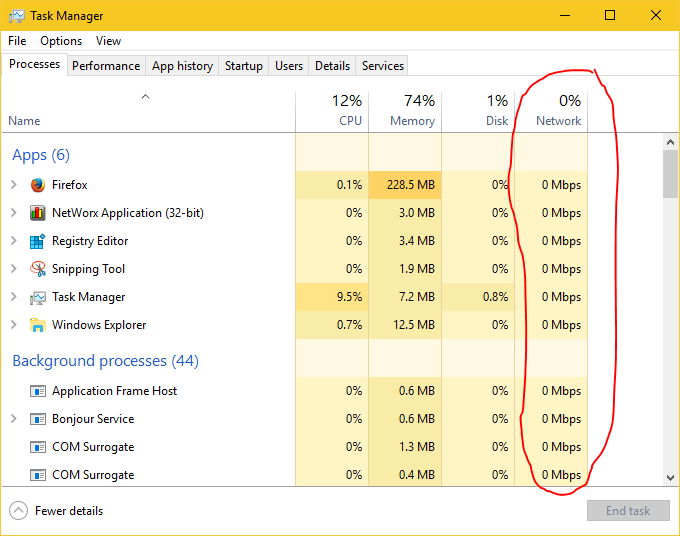
Task: Switch to the Services tab
Action: pyautogui.click(x=383, y=66)
